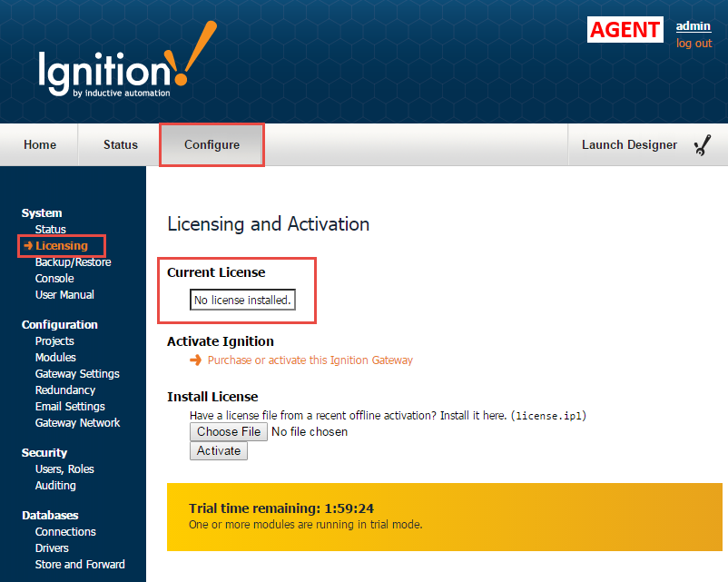Click the 'running in trial mode' message

[306, 525]
